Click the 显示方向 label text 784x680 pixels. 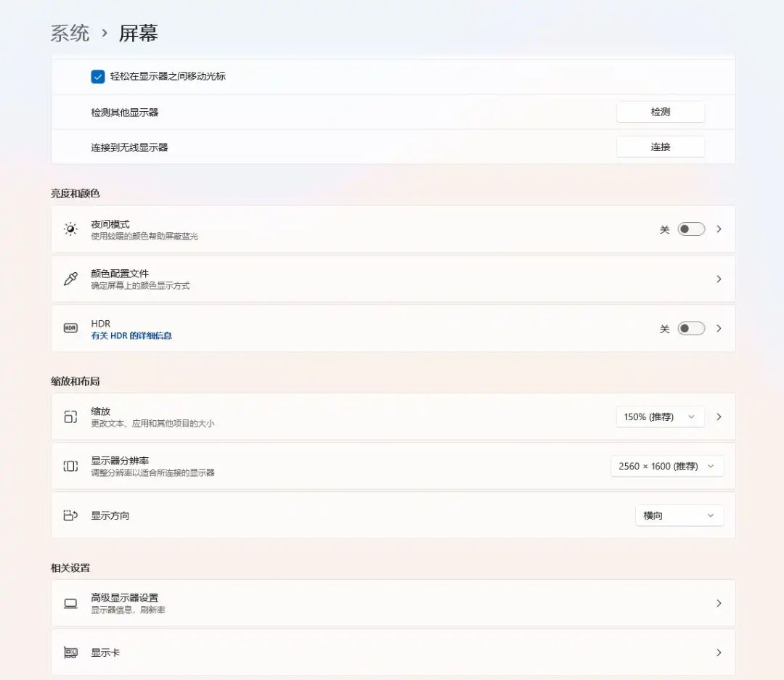point(110,515)
